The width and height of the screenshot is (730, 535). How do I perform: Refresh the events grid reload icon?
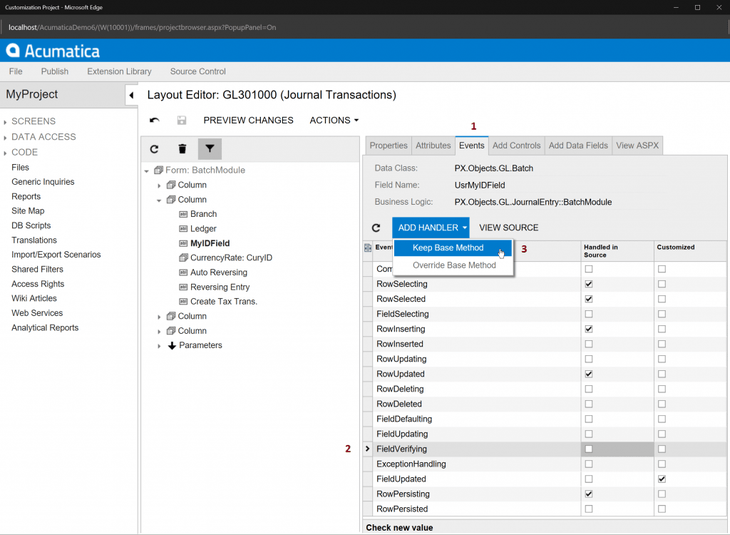tap(376, 228)
